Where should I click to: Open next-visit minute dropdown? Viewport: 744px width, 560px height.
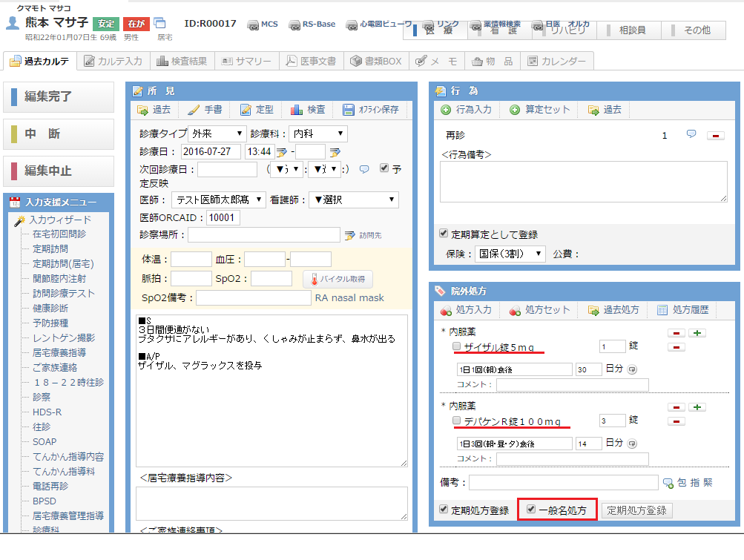pyautogui.click(x=325, y=169)
